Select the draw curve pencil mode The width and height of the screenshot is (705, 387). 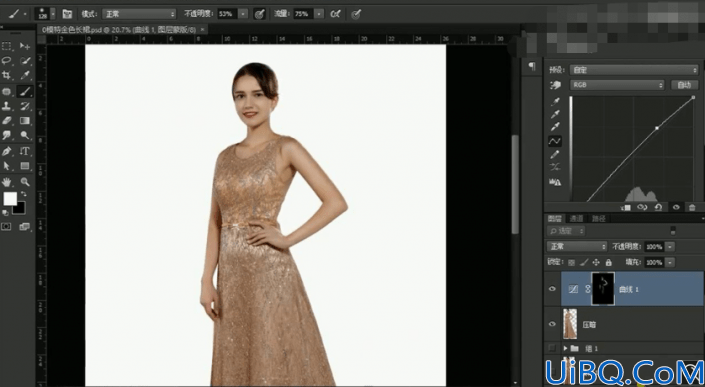tap(555, 154)
